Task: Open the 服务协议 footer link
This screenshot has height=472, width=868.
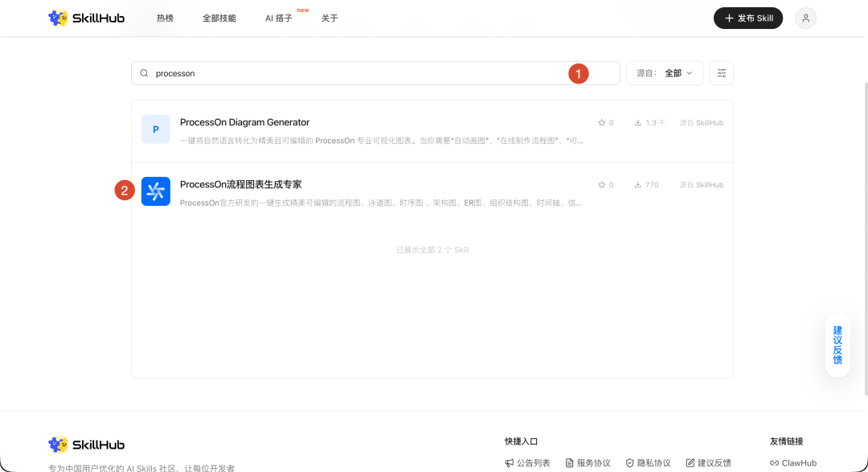Action: pyautogui.click(x=588, y=463)
